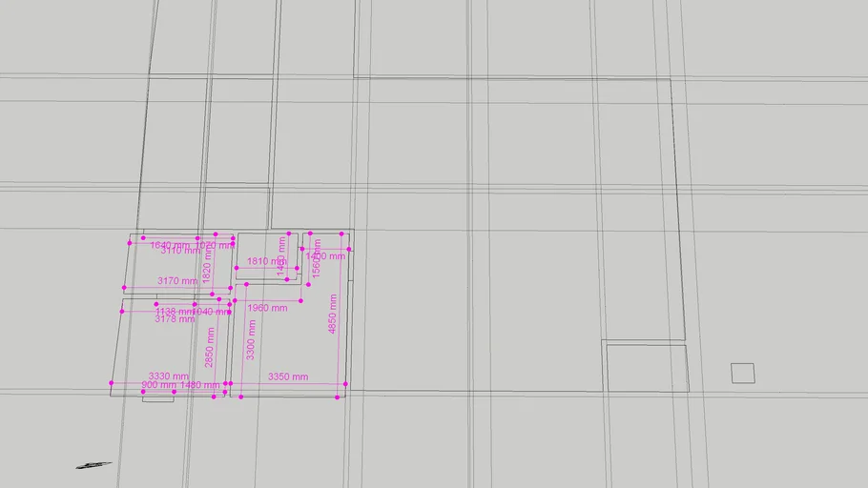The height and width of the screenshot is (488, 868).
Task: Select the vertical 4850 mm dimension
Action: click(x=333, y=314)
